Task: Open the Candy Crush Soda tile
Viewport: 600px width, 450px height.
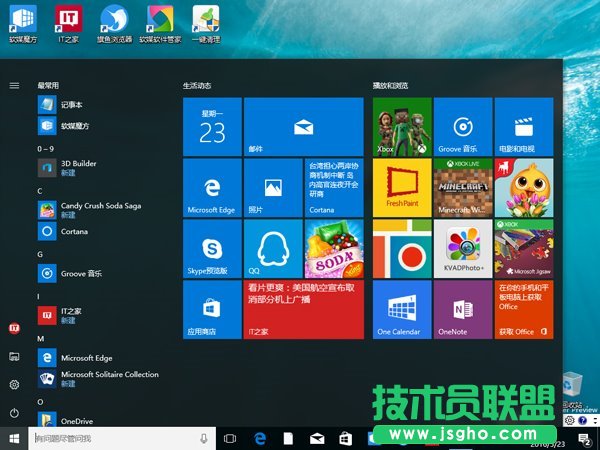Action: pos(334,248)
